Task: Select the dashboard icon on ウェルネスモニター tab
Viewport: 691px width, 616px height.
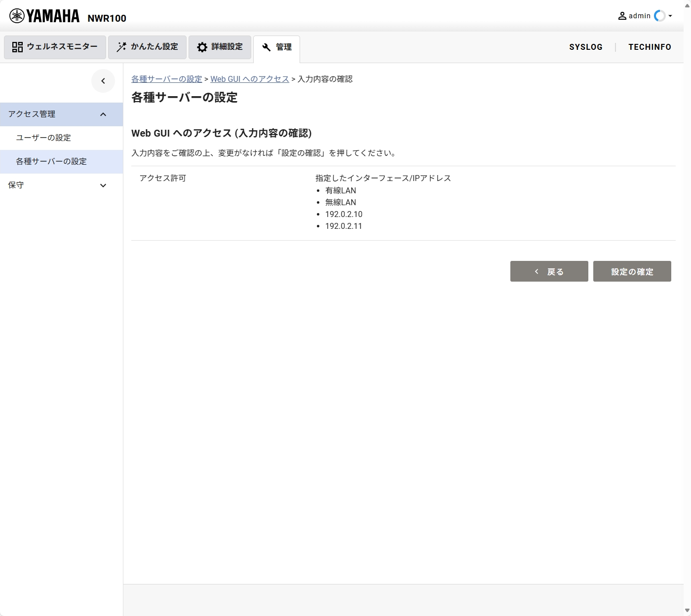Action: (17, 47)
